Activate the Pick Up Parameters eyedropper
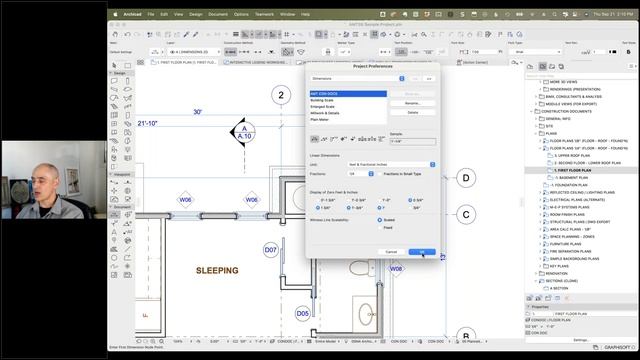This screenshot has height=360, width=640. (187, 35)
